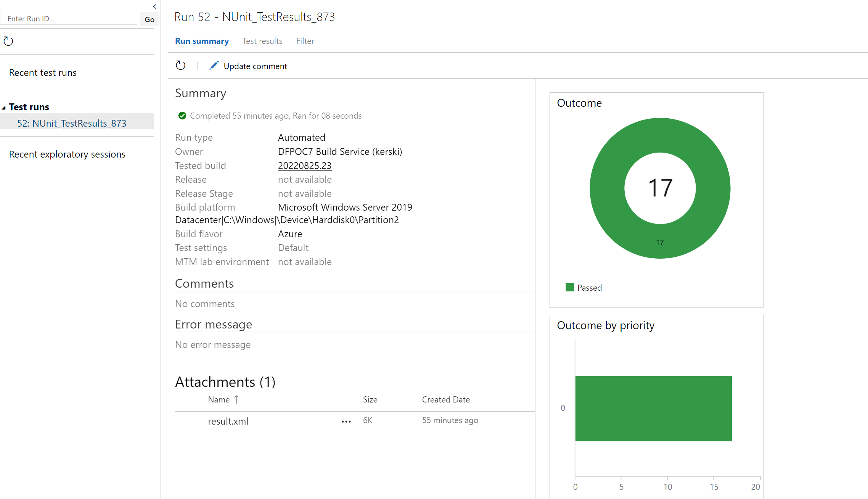Collapse the Test runs tree node
Image resolution: width=868 pixels, height=499 pixels.
pyautogui.click(x=4, y=108)
